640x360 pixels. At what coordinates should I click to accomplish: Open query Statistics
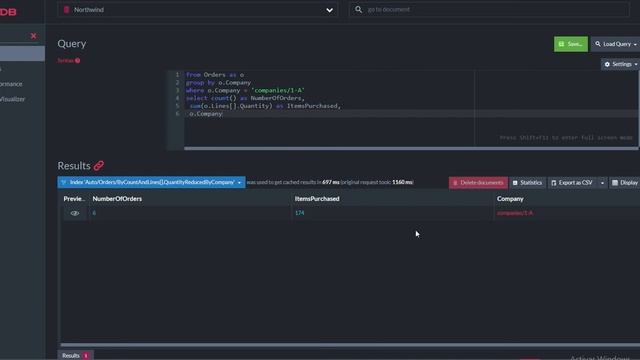pyautogui.click(x=527, y=182)
